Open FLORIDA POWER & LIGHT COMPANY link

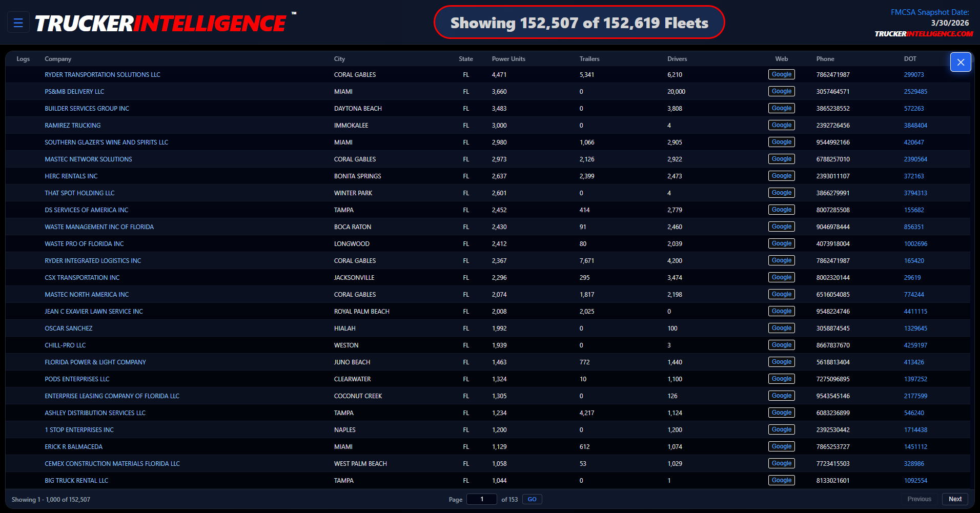(95, 362)
